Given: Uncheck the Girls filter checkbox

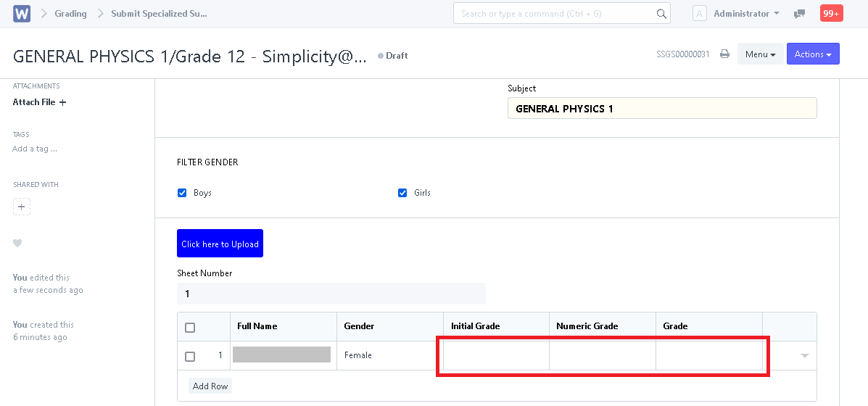Looking at the screenshot, I should click(x=402, y=193).
